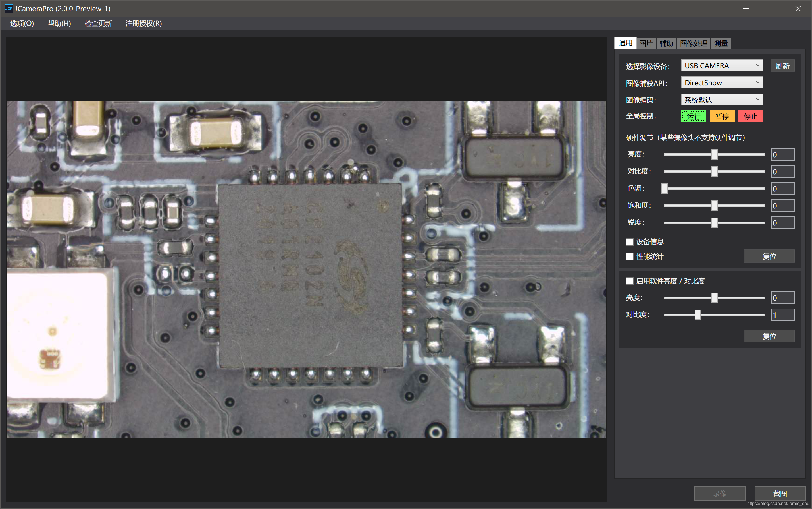The width and height of the screenshot is (812, 509).
Task: Switch to the 测量 tab
Action: click(x=721, y=44)
